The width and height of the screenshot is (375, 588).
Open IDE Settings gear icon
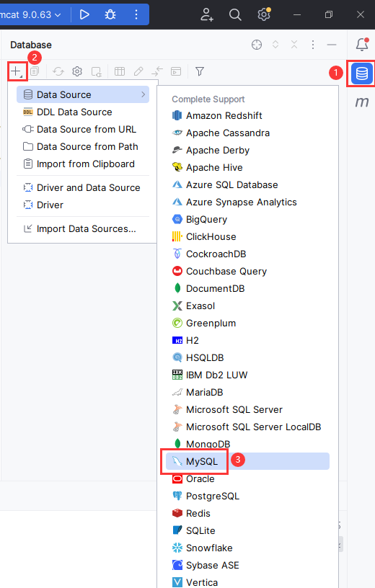coord(264,14)
